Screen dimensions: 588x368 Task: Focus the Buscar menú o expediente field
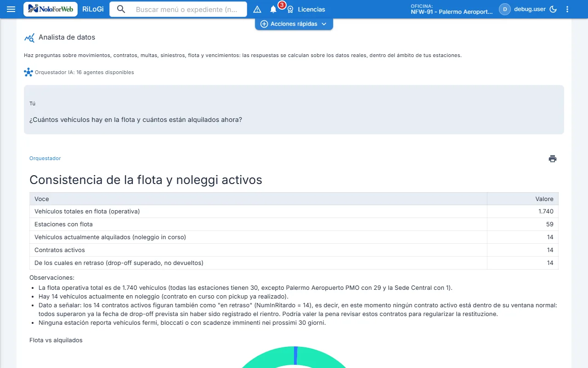pyautogui.click(x=187, y=9)
